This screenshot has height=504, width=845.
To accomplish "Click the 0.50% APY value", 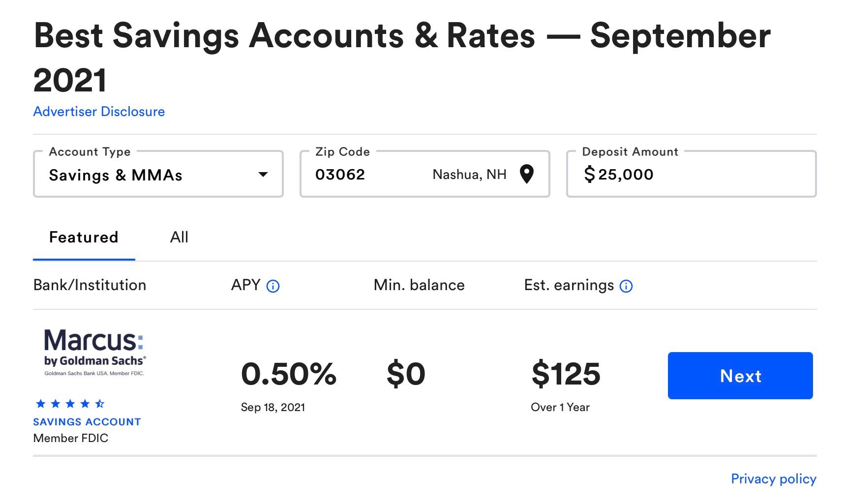I will tap(289, 374).
